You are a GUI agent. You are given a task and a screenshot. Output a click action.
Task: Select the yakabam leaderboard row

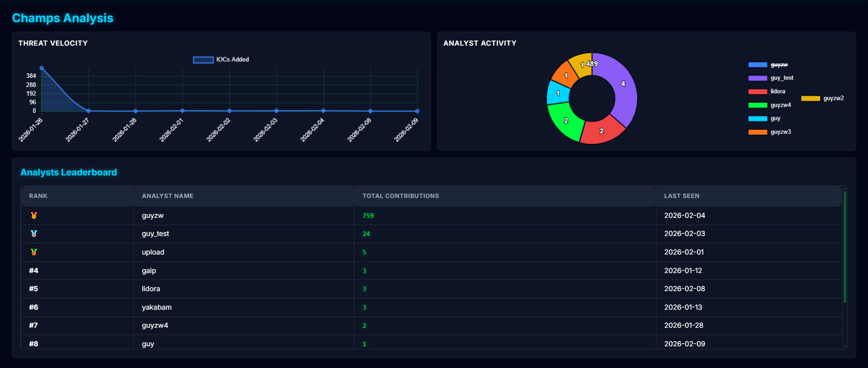coord(156,307)
